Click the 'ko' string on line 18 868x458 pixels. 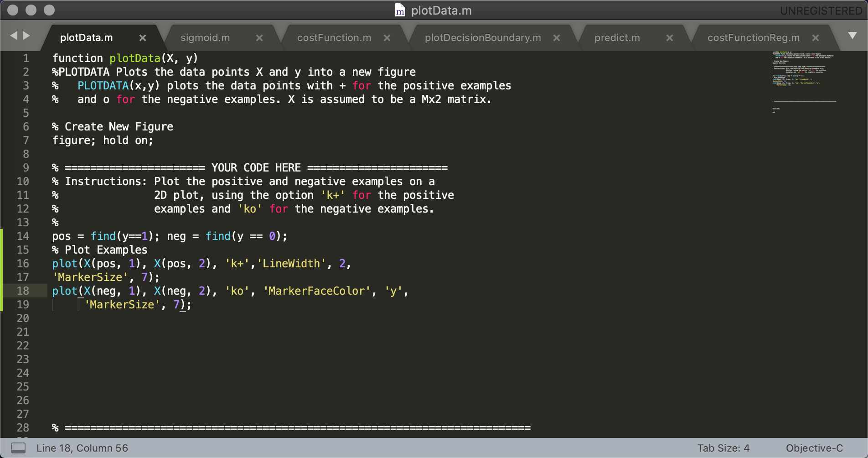coord(237,291)
